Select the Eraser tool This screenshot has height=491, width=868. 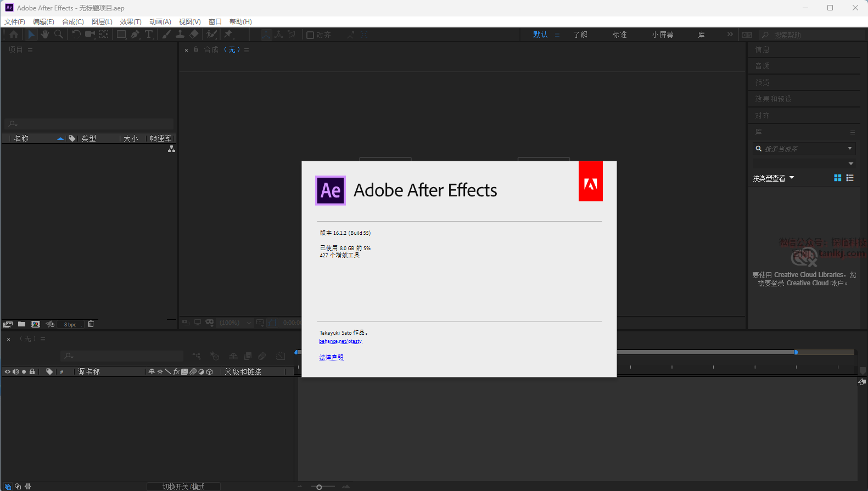[194, 35]
